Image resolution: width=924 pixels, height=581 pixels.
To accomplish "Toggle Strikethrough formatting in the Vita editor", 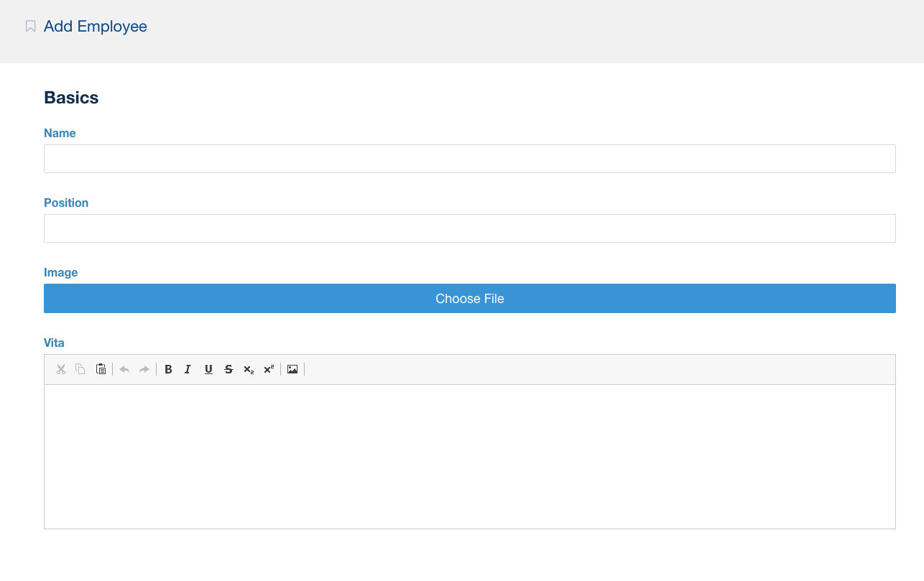I will click(x=228, y=369).
